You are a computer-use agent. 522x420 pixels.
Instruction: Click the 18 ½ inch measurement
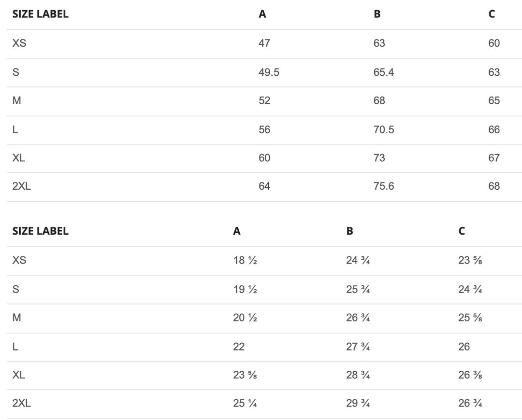[x=245, y=261]
